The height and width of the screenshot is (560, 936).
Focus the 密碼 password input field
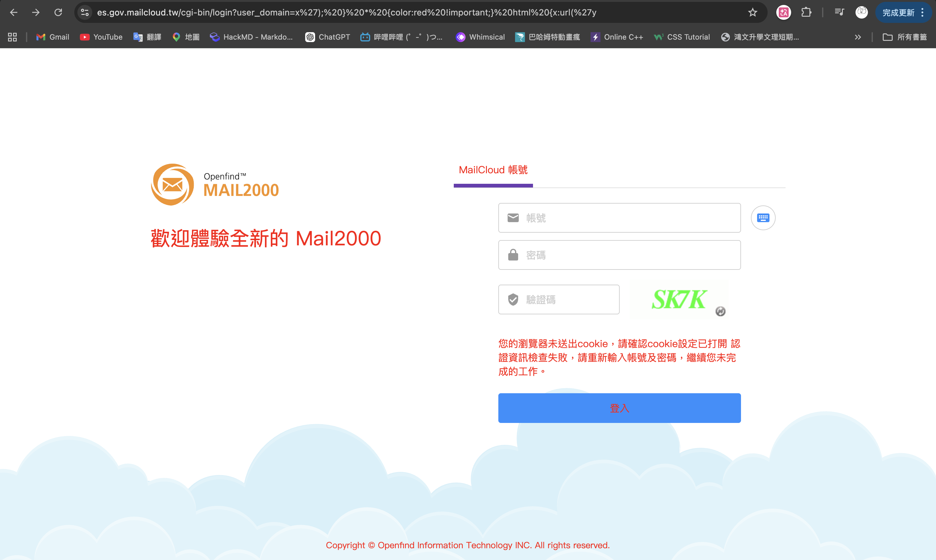pos(619,255)
